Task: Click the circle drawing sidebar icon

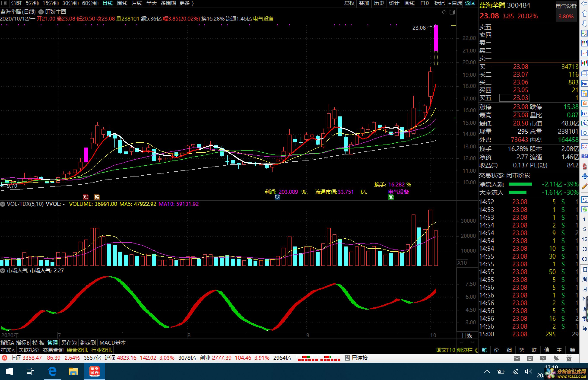Action: point(584,133)
